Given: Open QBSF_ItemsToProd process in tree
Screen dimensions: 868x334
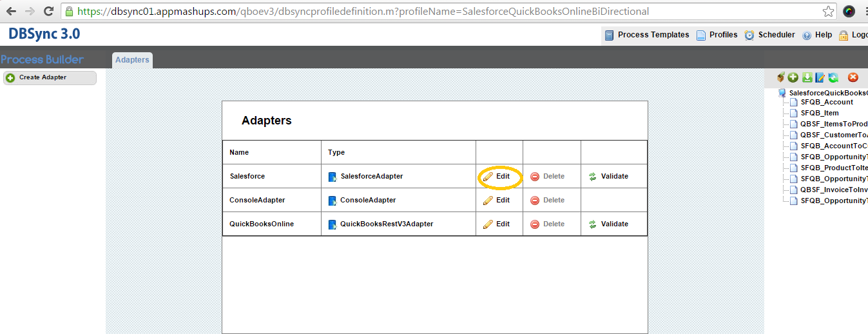Looking at the screenshot, I should [x=834, y=124].
